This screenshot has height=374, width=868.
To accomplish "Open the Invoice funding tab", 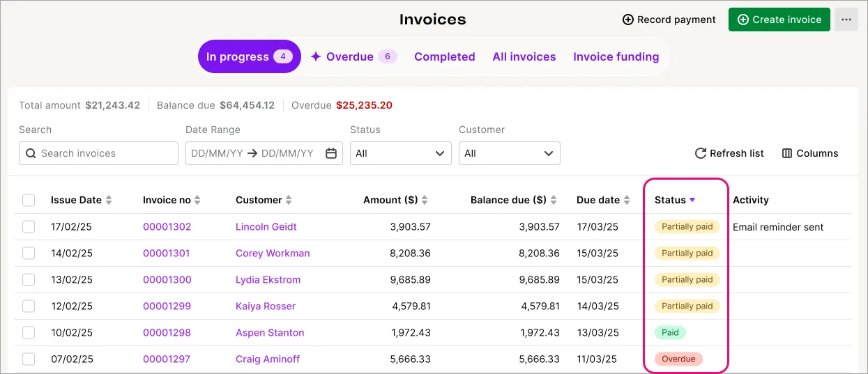I will (616, 56).
